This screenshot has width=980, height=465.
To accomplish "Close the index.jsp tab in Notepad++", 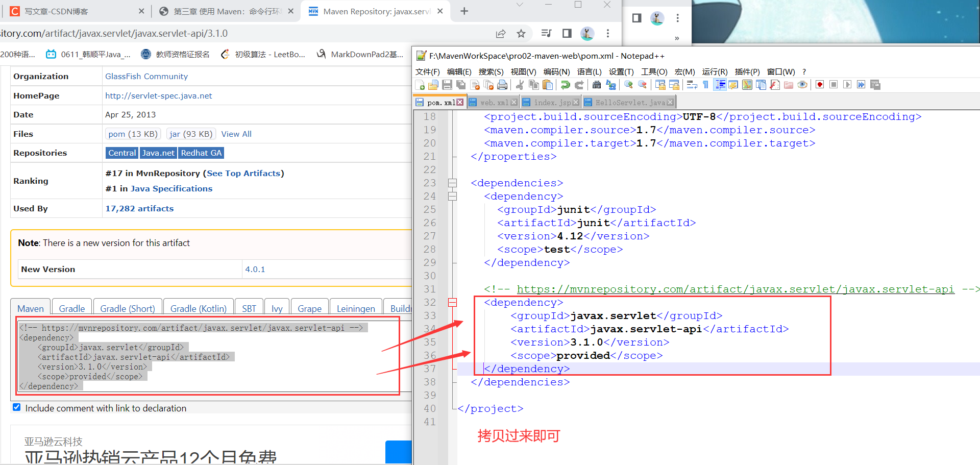I will (x=576, y=103).
